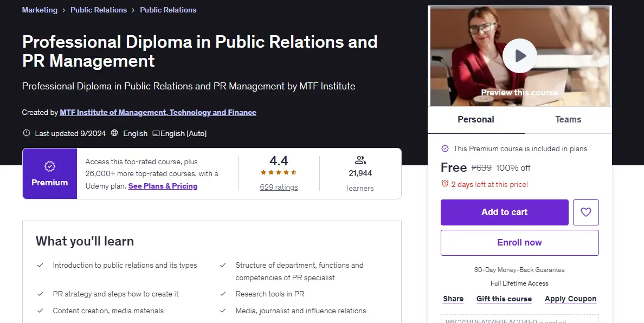
Task: Click the 100% off discount text
Action: coord(513,168)
